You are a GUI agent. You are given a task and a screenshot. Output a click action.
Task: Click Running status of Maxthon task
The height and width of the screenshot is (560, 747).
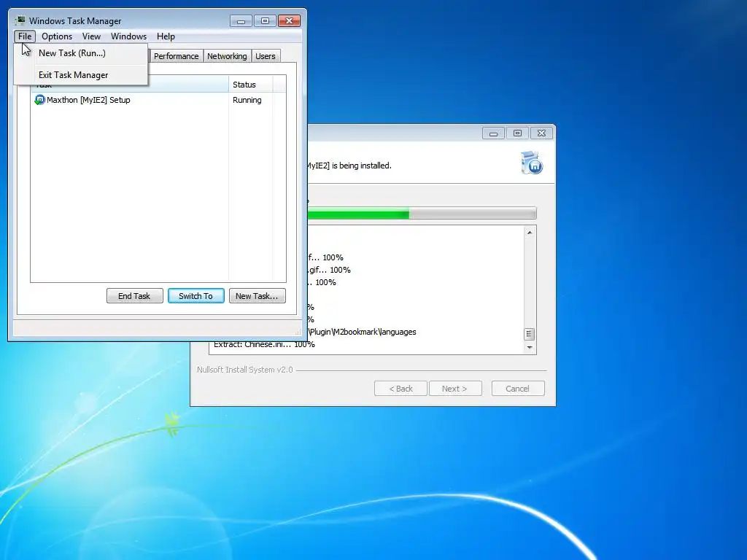click(x=247, y=100)
